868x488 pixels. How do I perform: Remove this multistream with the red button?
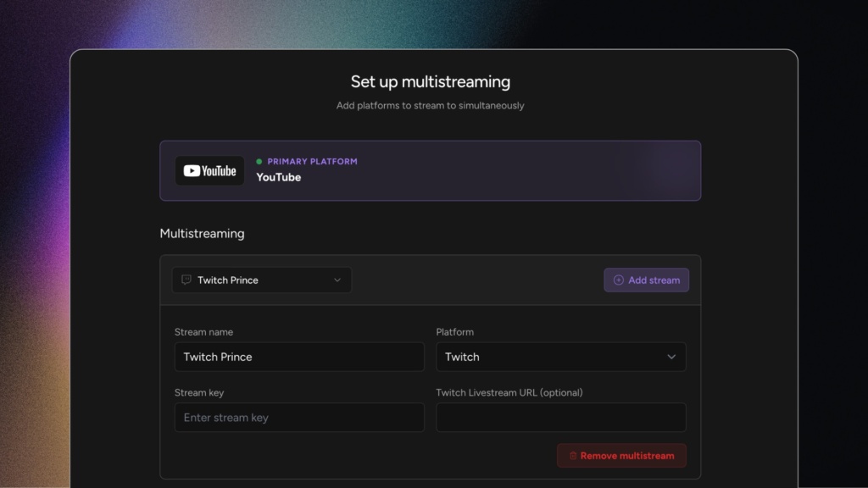[x=621, y=456]
